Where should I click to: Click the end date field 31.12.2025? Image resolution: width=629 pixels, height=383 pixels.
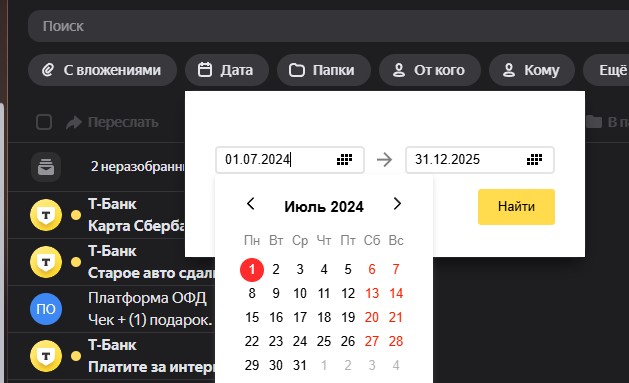click(480, 160)
